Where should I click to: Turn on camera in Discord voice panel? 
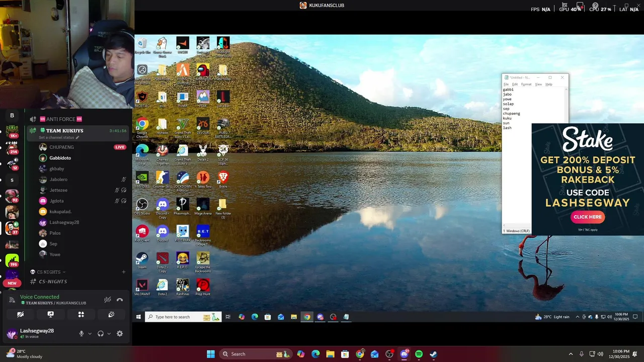tap(20, 314)
